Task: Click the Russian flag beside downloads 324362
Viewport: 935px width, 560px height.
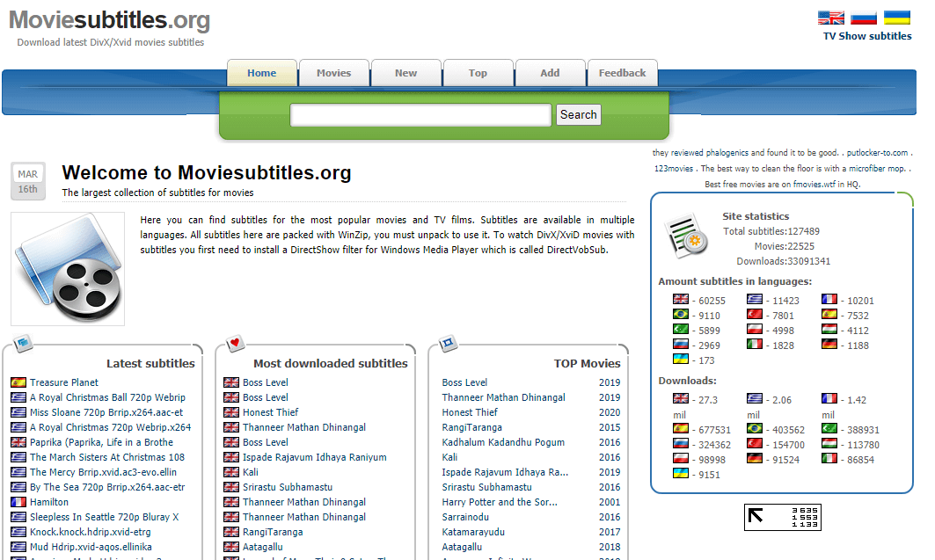Action: coord(681,443)
